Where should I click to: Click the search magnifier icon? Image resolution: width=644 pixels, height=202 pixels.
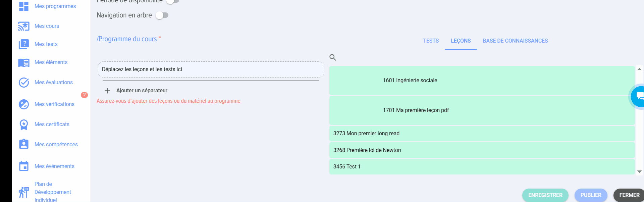pos(333,57)
